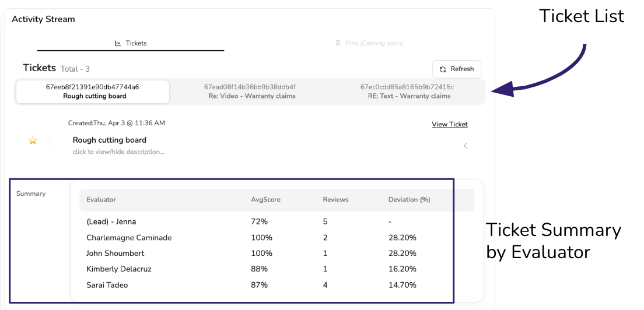Click the gold star icon
This screenshot has height=310, width=644.
pyautogui.click(x=33, y=140)
